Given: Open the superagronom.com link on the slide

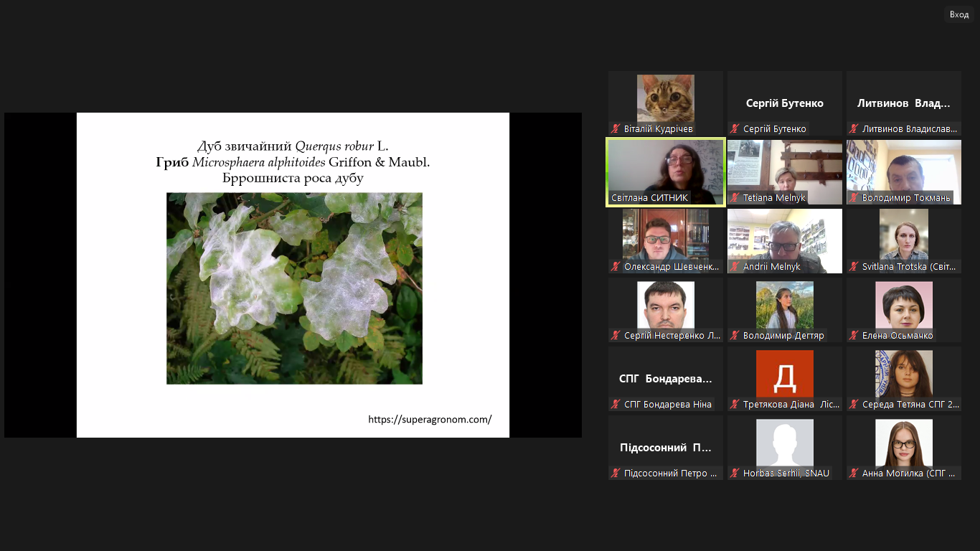Looking at the screenshot, I should [430, 420].
